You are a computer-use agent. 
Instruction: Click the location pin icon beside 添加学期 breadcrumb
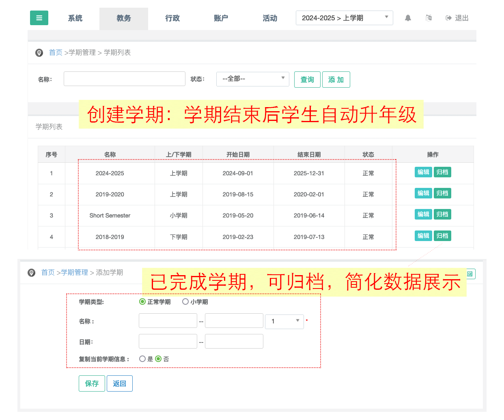[x=32, y=273]
